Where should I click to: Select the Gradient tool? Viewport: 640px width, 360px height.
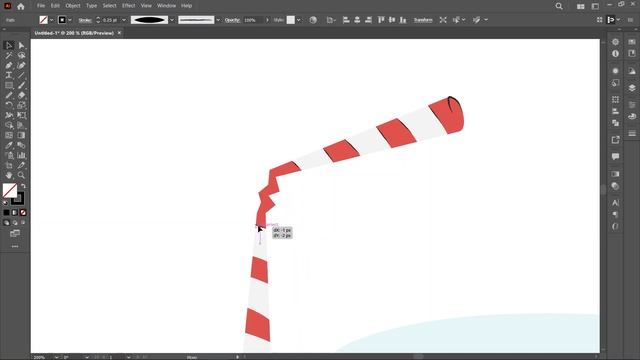(x=21, y=135)
